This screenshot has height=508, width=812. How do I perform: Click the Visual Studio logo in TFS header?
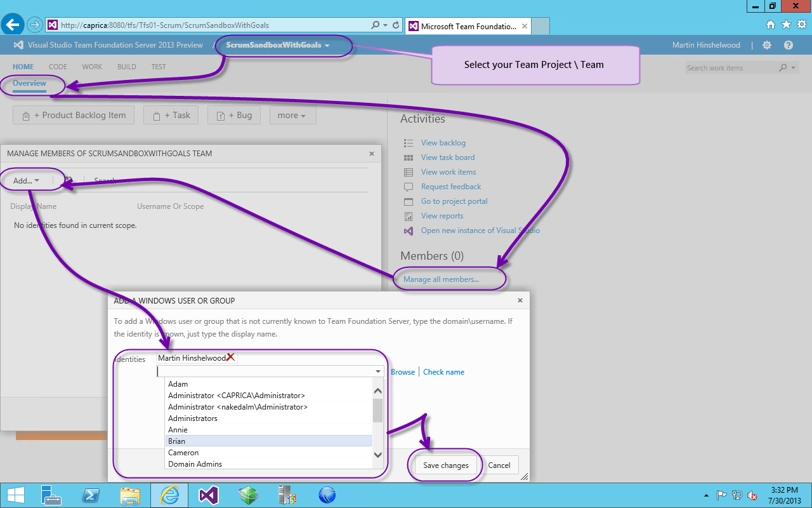[x=18, y=45]
